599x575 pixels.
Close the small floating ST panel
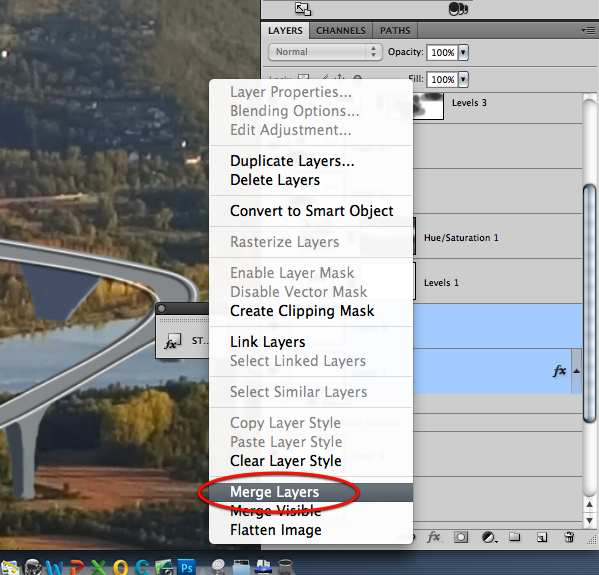162,308
